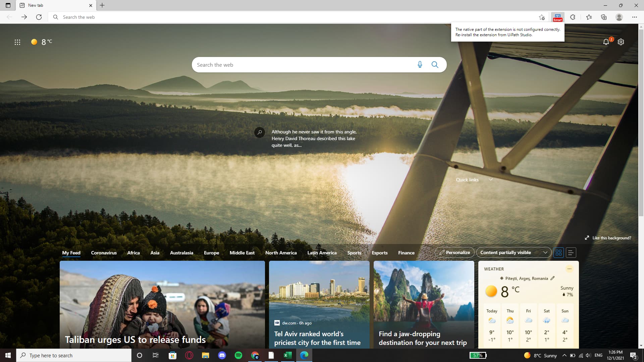This screenshot has width=644, height=362.
Task: Switch feed to grid view
Action: click(x=559, y=253)
